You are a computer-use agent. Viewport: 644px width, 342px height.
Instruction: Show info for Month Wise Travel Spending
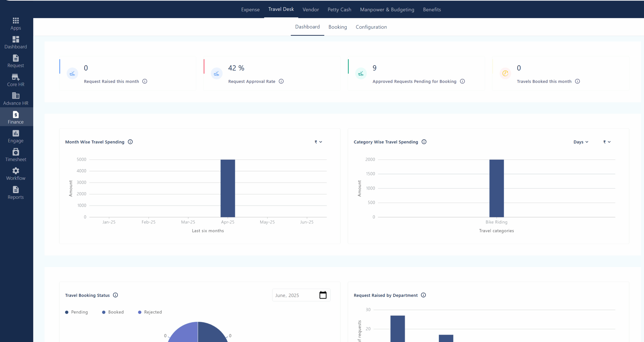130,142
